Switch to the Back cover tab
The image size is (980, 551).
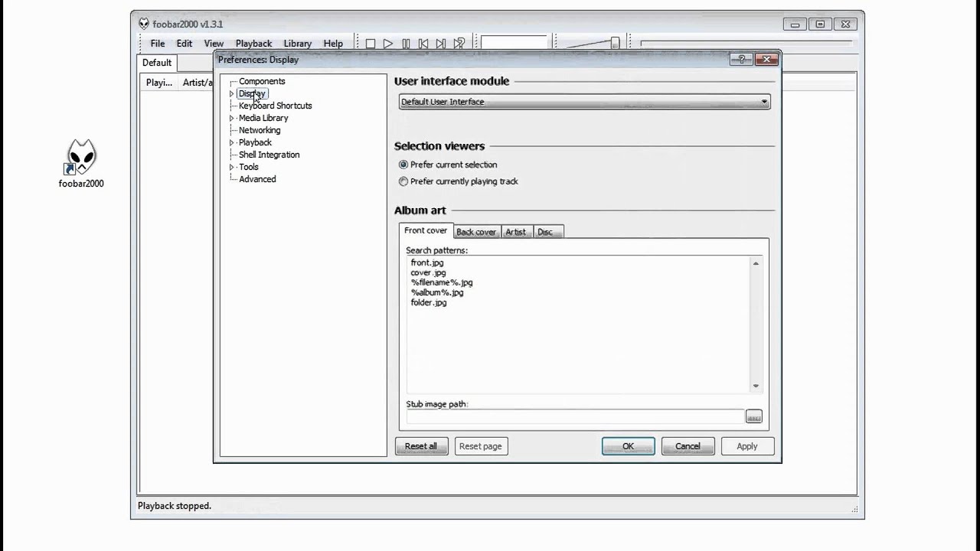click(x=476, y=232)
